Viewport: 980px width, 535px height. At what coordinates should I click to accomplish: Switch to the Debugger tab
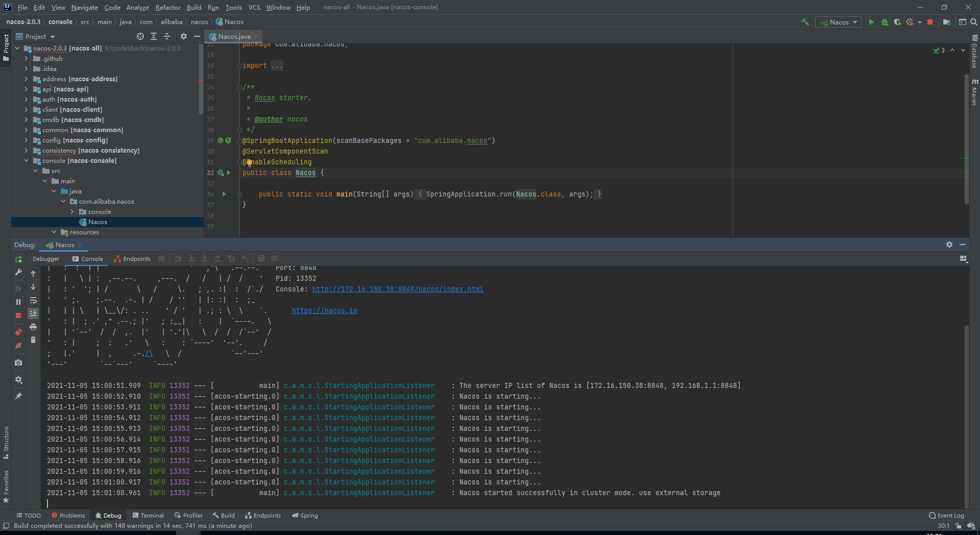(46, 259)
